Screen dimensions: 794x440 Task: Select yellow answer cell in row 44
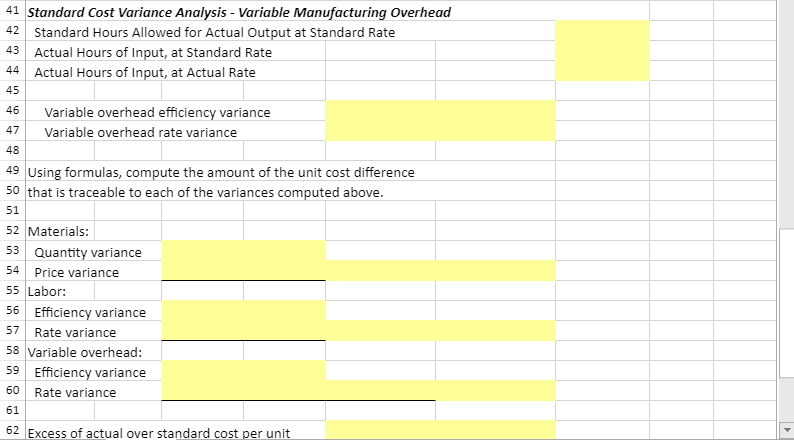pos(602,70)
